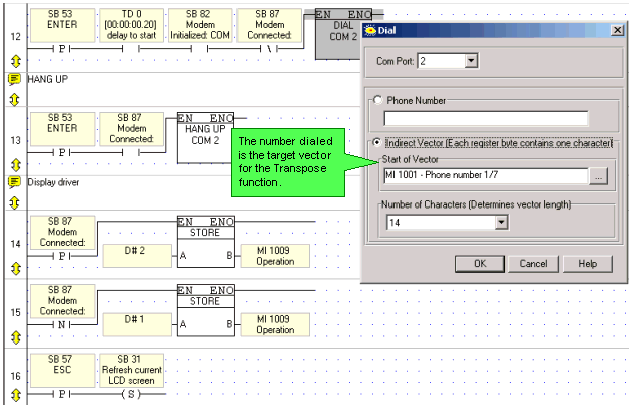
Task: Click the Start of Vector MI 1001 field
Action: [482, 177]
